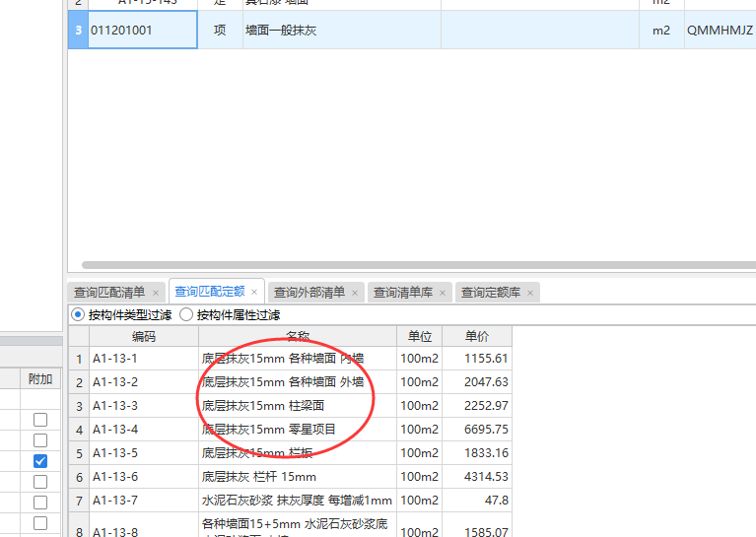Screen dimensions: 756x537
Task: Click the 单位 column header
Action: click(420, 336)
